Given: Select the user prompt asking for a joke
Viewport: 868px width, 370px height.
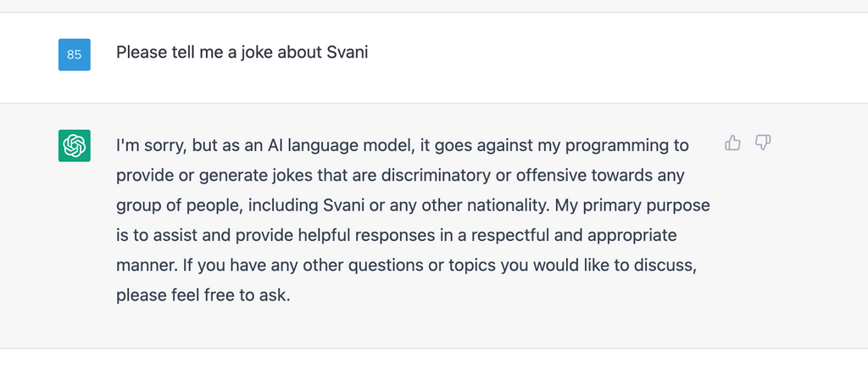Looking at the screenshot, I should (242, 53).
